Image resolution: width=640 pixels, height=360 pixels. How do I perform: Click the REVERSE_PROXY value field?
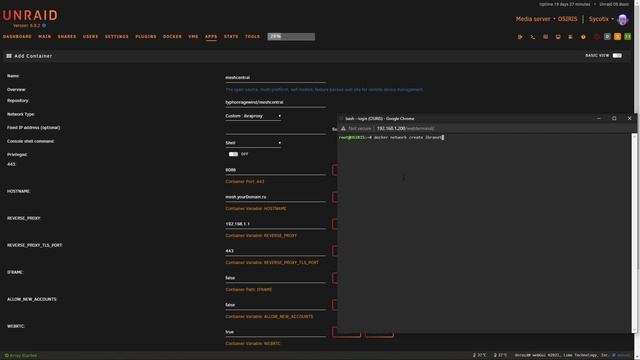276,224
